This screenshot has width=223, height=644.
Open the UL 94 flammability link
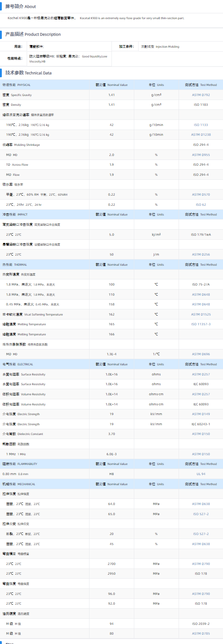(x=201, y=474)
